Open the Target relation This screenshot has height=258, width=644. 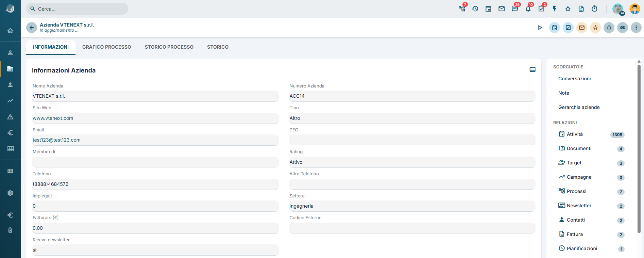[592, 163]
